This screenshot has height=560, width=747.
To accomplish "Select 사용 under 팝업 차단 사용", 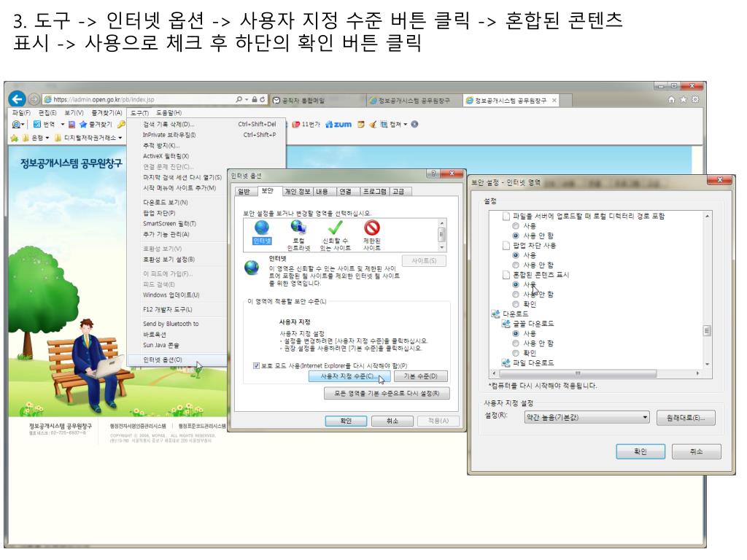I will tap(516, 255).
